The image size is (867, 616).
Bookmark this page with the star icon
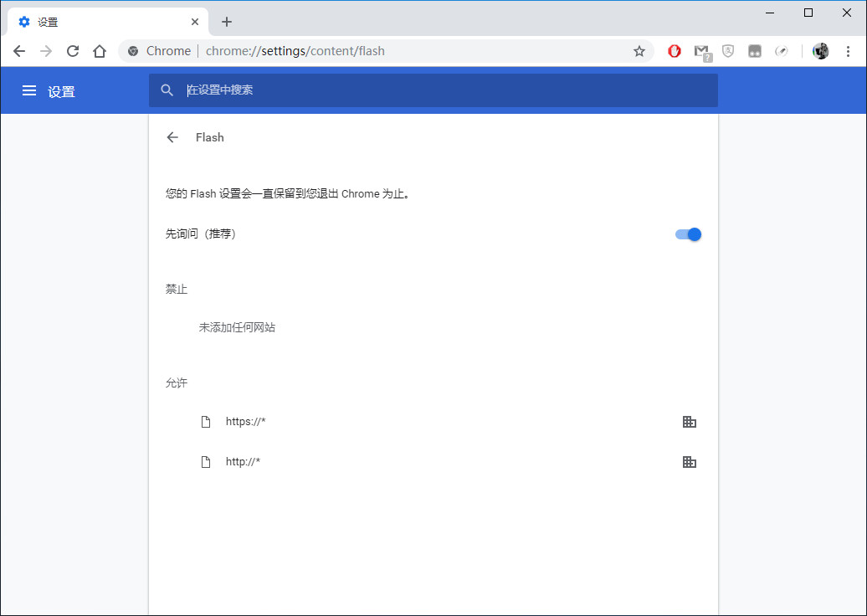click(639, 51)
